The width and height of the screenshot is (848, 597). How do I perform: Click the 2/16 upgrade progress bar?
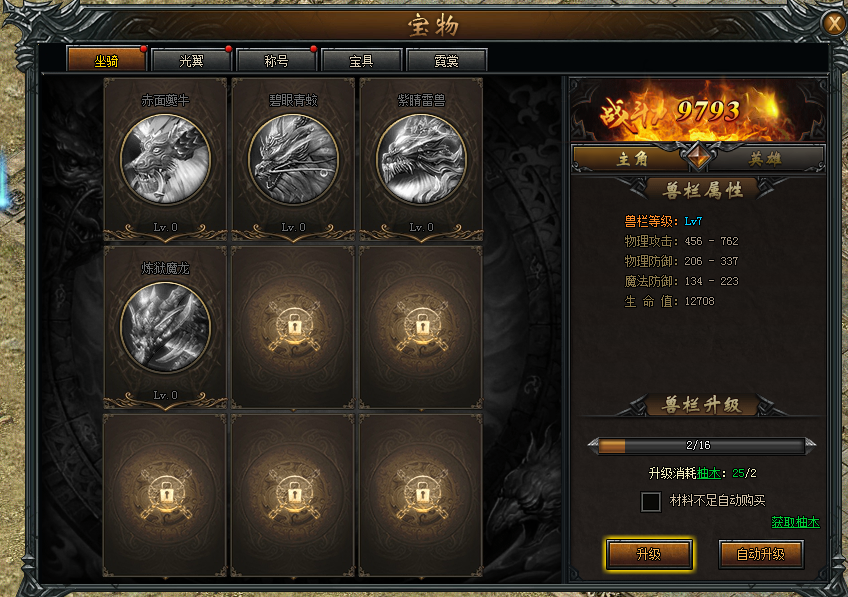point(701,446)
